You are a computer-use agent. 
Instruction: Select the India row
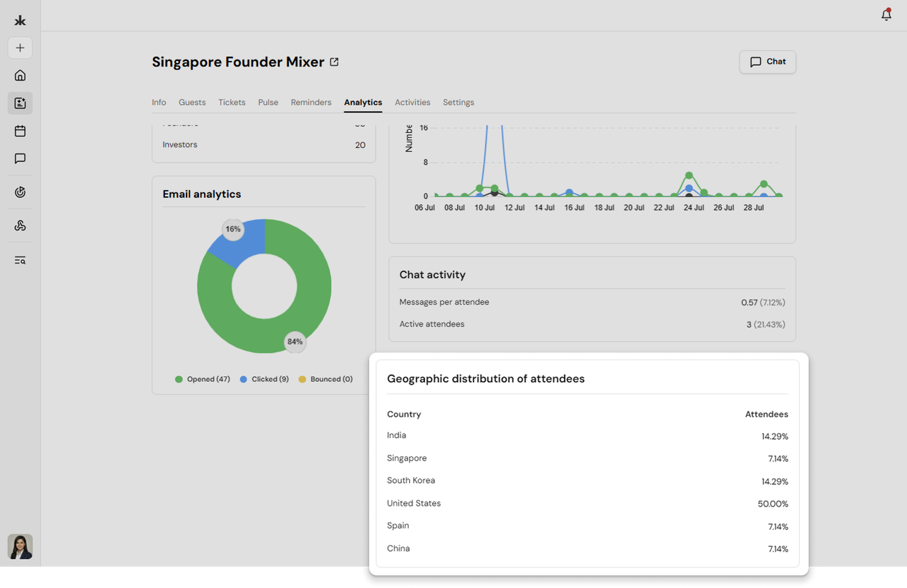click(x=587, y=436)
